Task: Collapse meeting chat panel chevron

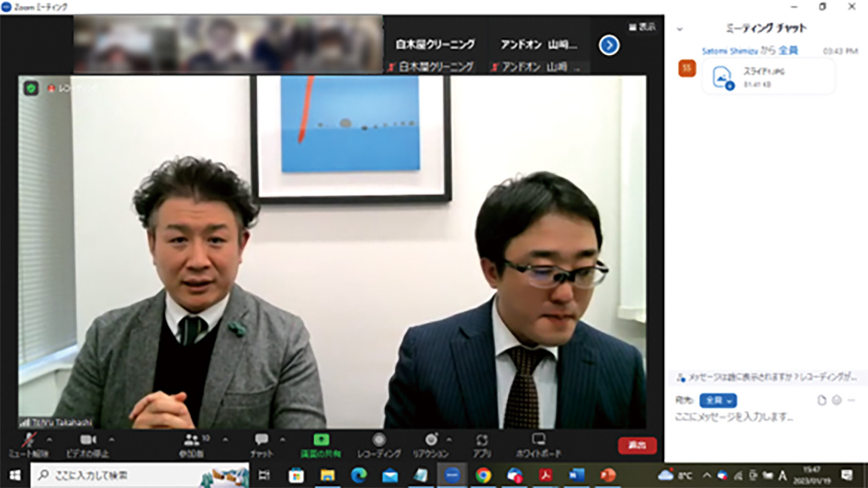Action: (679, 29)
